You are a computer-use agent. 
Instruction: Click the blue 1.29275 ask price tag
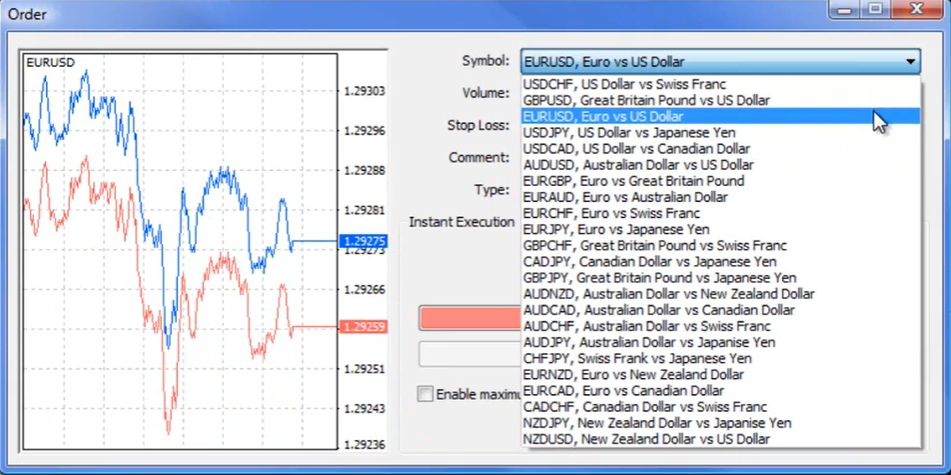pos(365,241)
